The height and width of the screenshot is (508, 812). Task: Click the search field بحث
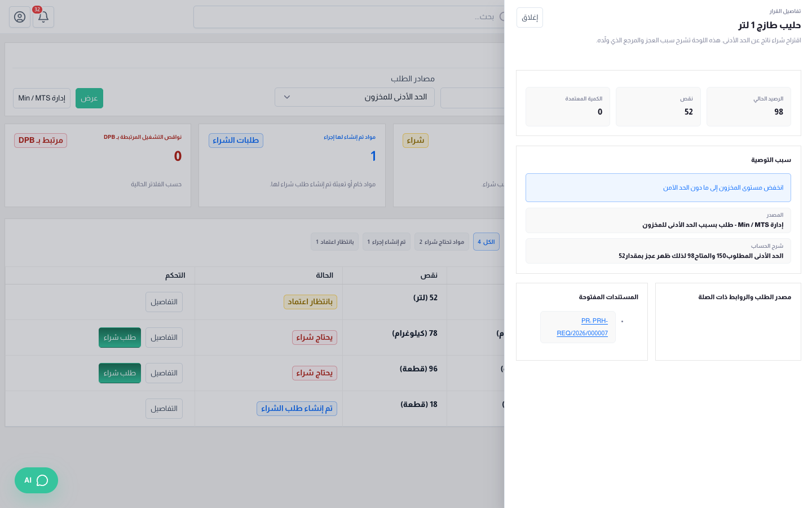click(348, 17)
